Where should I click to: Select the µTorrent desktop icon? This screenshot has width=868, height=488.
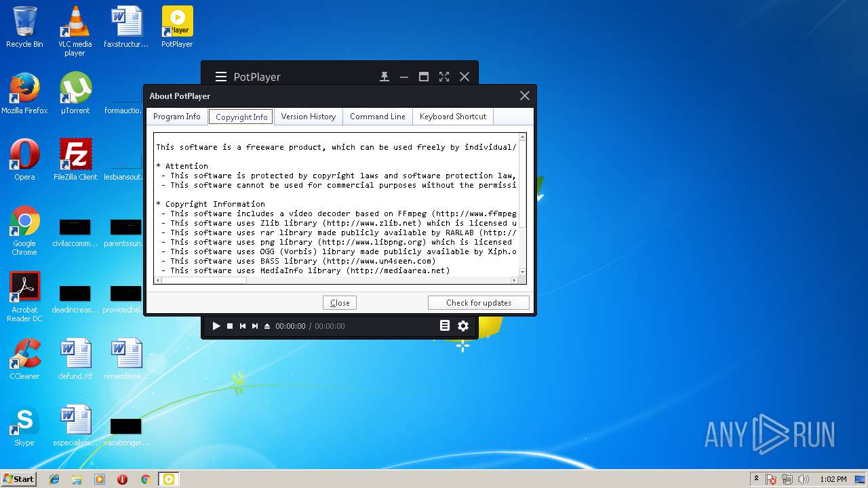point(75,94)
